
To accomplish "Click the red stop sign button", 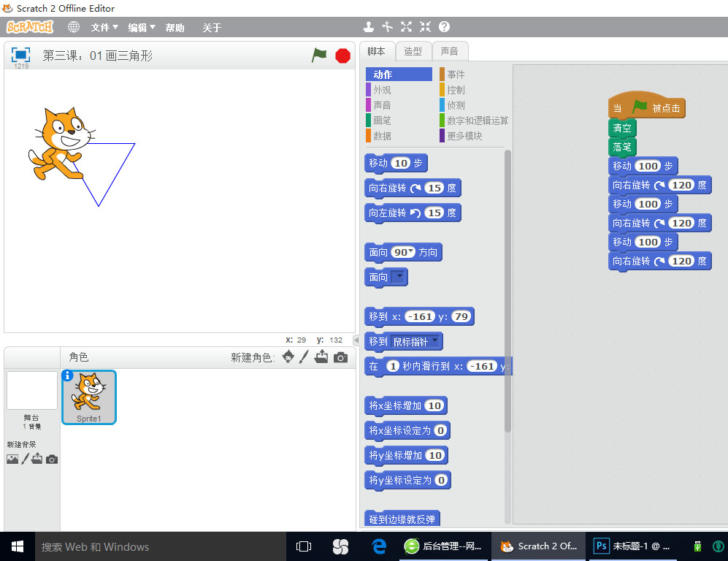I will coord(342,56).
